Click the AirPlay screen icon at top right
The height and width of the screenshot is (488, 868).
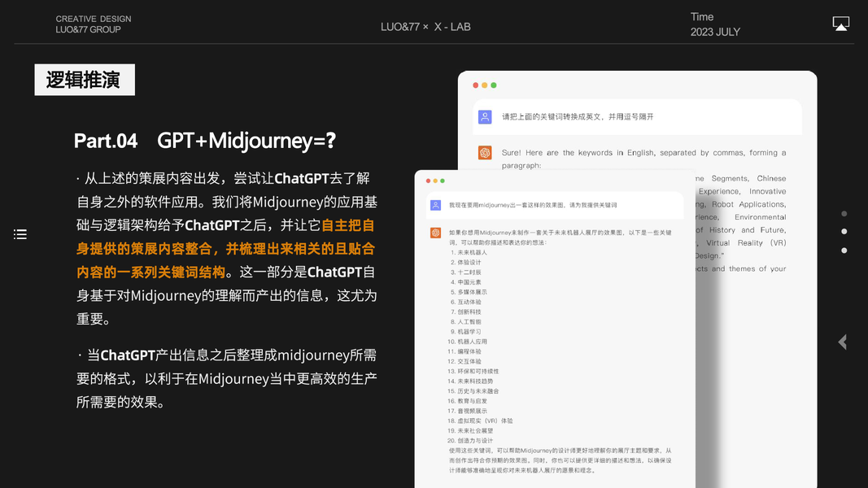pos(841,24)
